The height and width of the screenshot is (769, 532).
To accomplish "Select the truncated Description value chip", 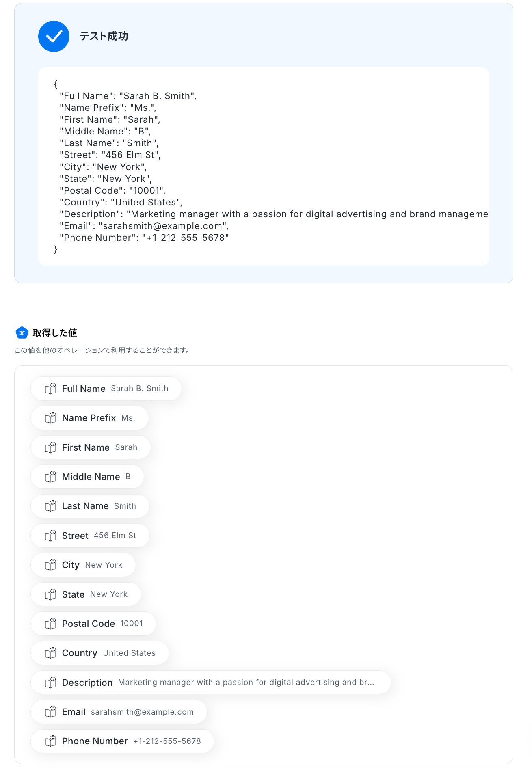I will click(x=211, y=683).
